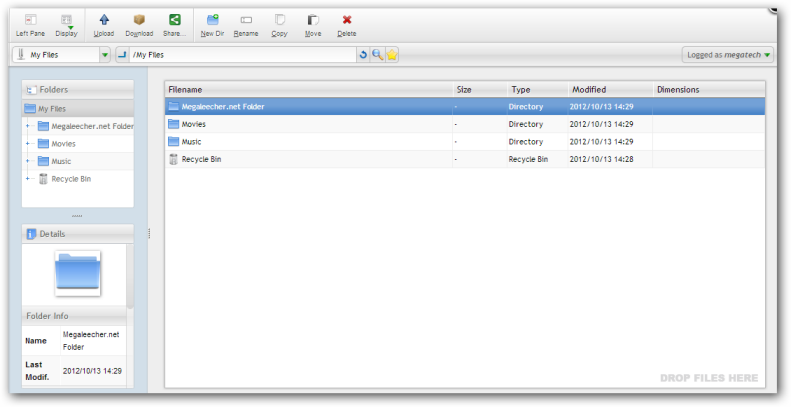Add bookmark with the star icon
791x407 pixels.
(x=392, y=55)
